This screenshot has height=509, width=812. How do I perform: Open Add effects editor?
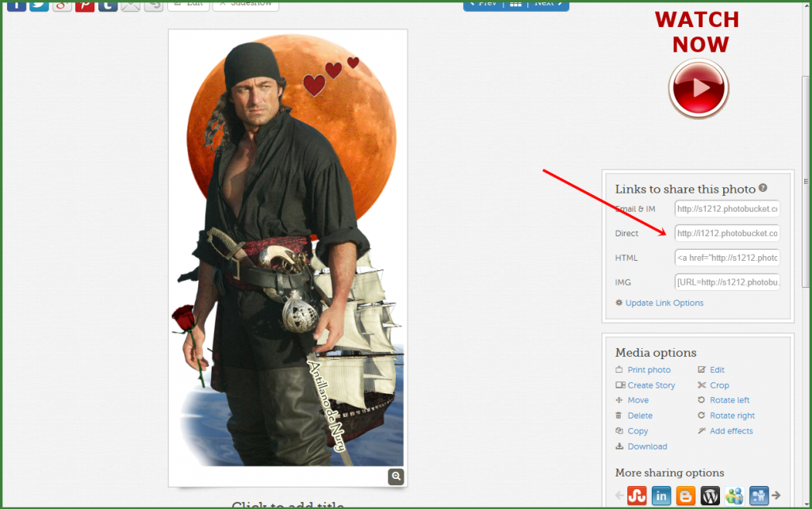click(x=731, y=431)
